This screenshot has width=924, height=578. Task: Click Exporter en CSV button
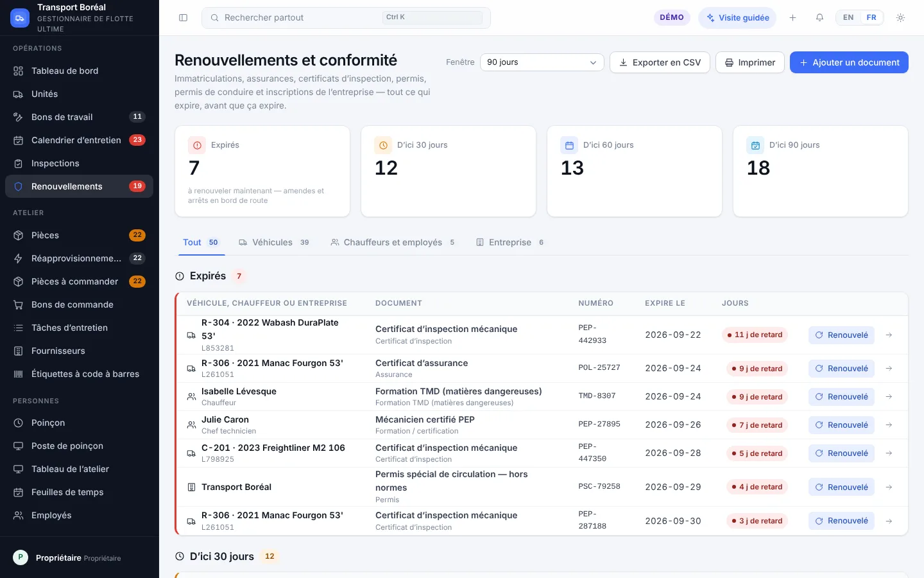[660, 62]
